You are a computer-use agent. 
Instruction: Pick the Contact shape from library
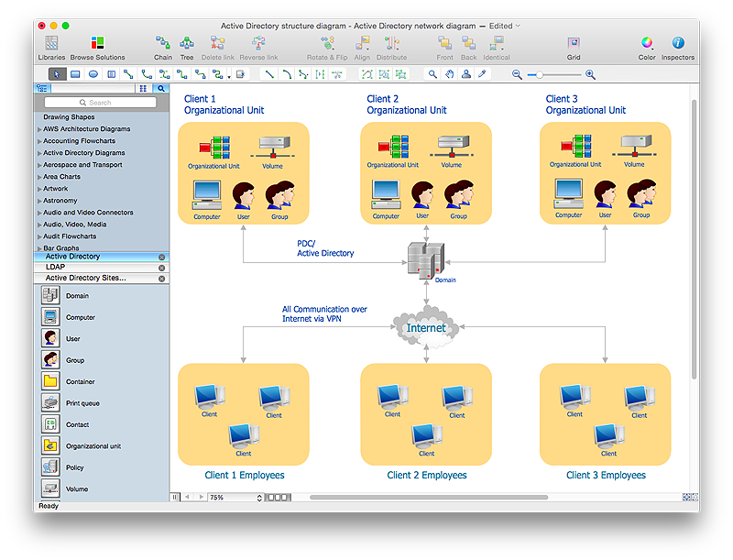[50, 424]
